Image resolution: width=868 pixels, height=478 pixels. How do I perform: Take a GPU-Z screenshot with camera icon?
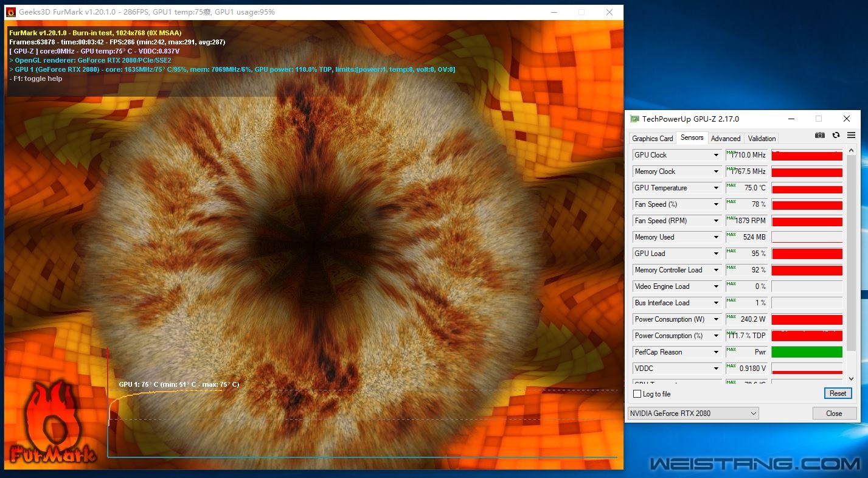(820, 135)
